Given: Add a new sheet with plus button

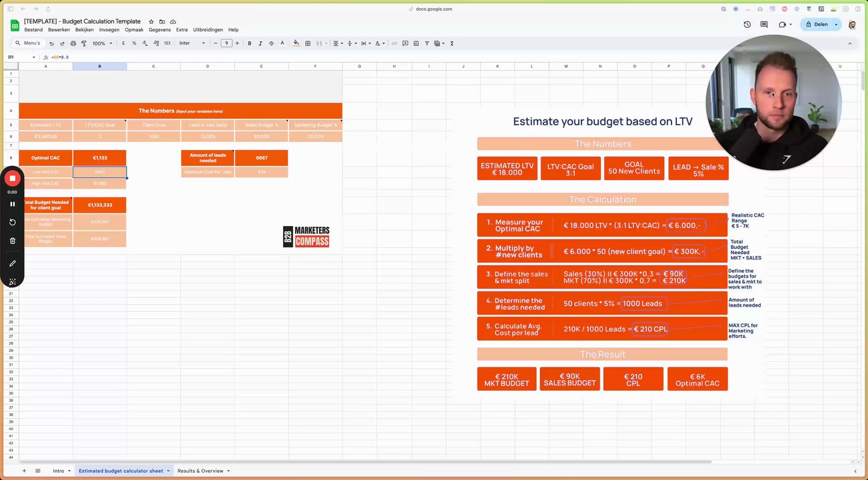Looking at the screenshot, I should pos(24,471).
